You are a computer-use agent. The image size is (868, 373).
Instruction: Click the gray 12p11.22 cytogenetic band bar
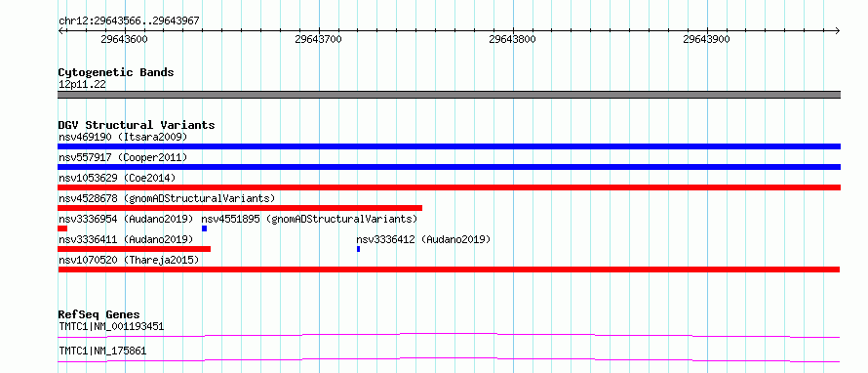pyautogui.click(x=449, y=95)
